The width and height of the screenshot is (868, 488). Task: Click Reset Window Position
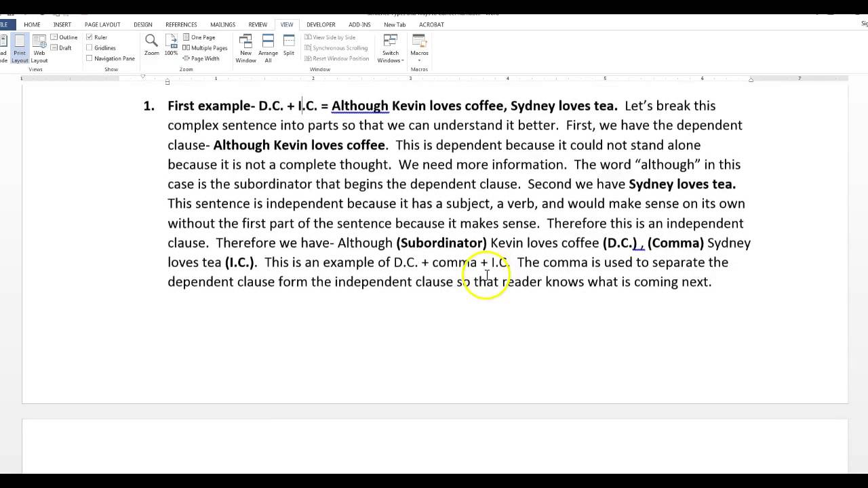pyautogui.click(x=336, y=58)
